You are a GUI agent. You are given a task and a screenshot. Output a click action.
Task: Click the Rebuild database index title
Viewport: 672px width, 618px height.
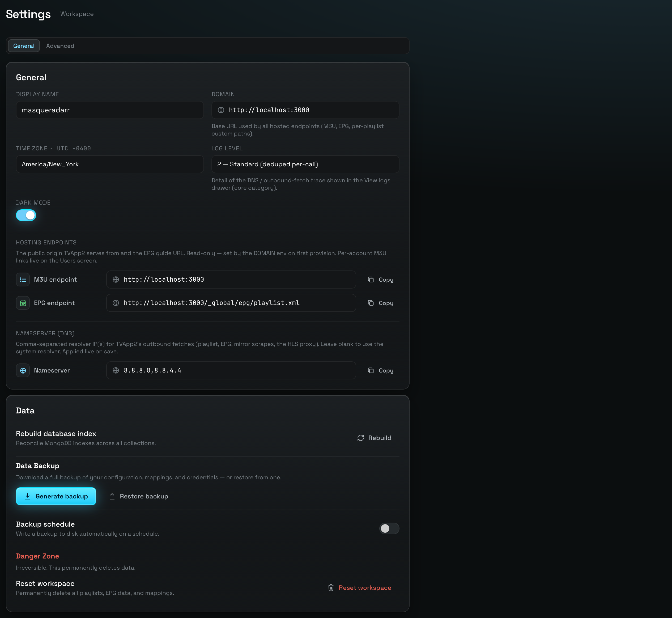point(56,434)
